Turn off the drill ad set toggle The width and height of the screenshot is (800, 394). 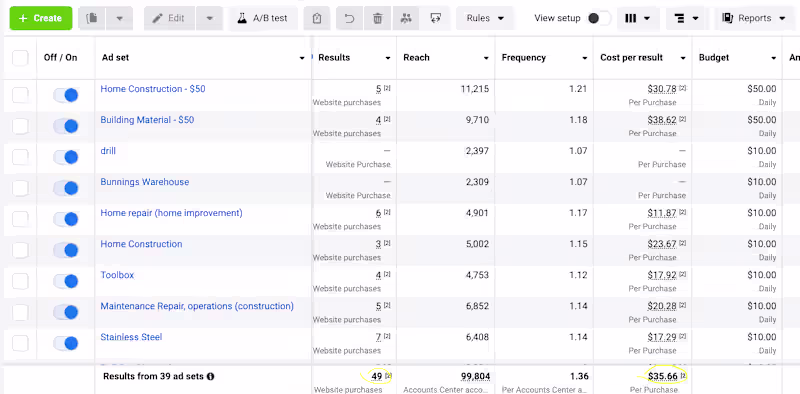click(x=66, y=157)
